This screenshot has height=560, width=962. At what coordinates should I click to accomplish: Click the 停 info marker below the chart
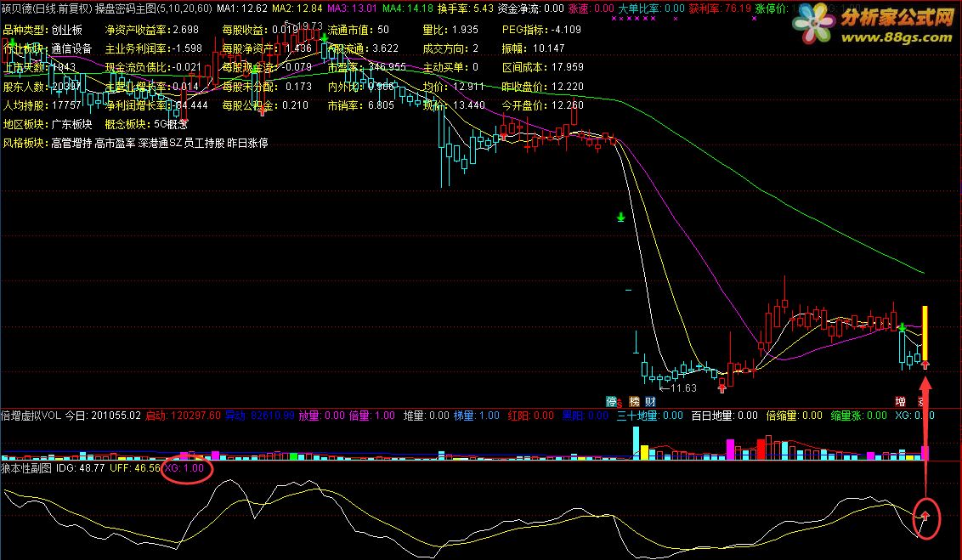(x=611, y=402)
